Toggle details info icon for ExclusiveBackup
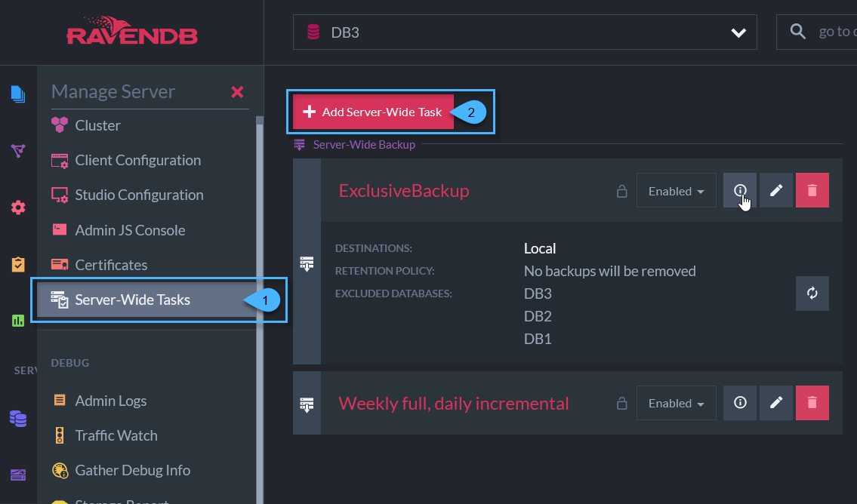The image size is (857, 504). pyautogui.click(x=740, y=190)
